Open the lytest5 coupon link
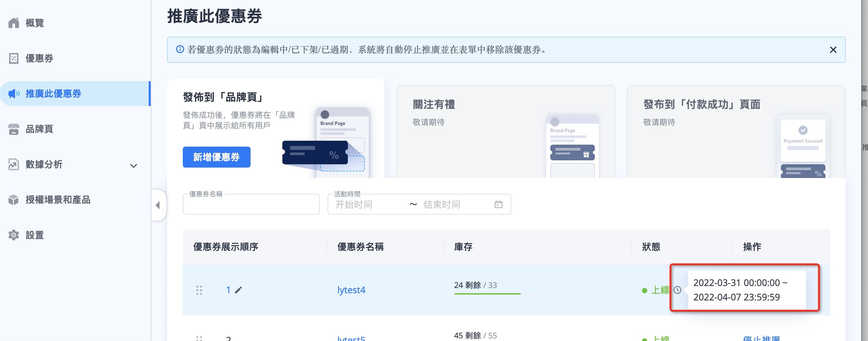This screenshot has height=341, width=868. tap(351, 338)
